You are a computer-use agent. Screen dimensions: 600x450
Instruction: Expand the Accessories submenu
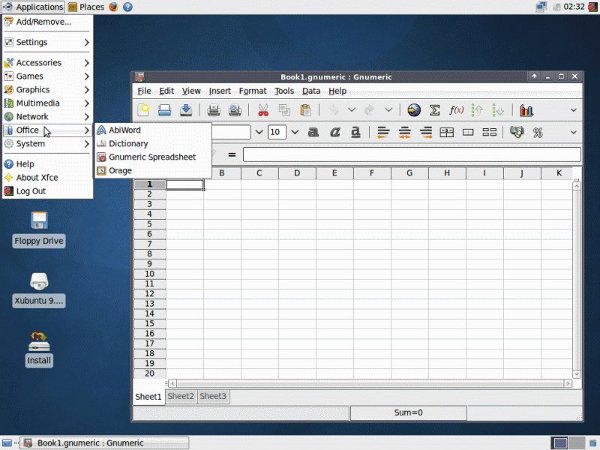[x=47, y=62]
